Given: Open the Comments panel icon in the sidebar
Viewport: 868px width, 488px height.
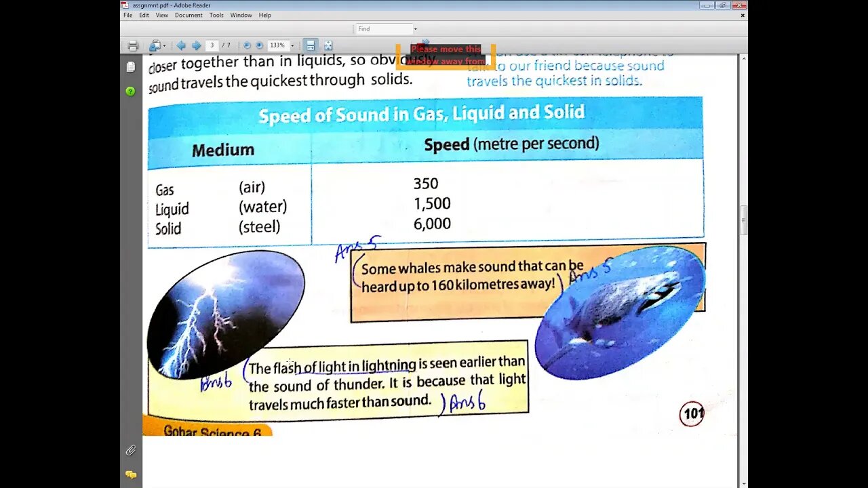Looking at the screenshot, I should coord(131,475).
